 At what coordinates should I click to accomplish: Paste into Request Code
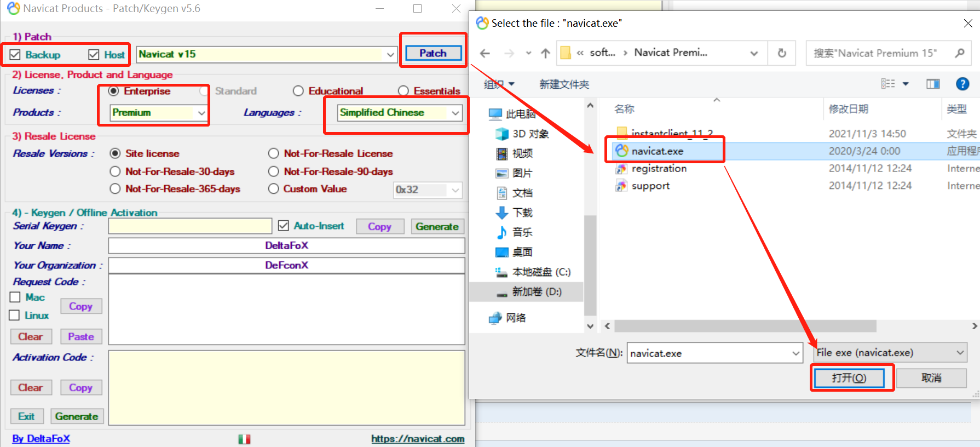click(81, 337)
